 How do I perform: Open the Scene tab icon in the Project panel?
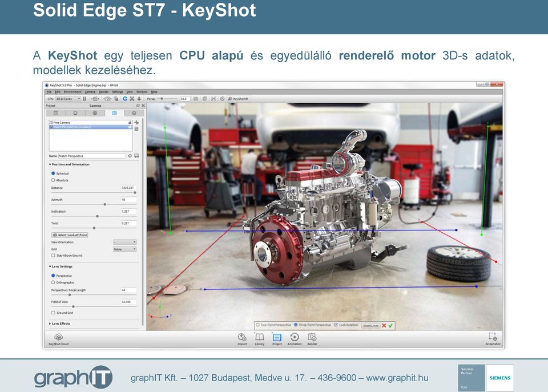click(55, 113)
